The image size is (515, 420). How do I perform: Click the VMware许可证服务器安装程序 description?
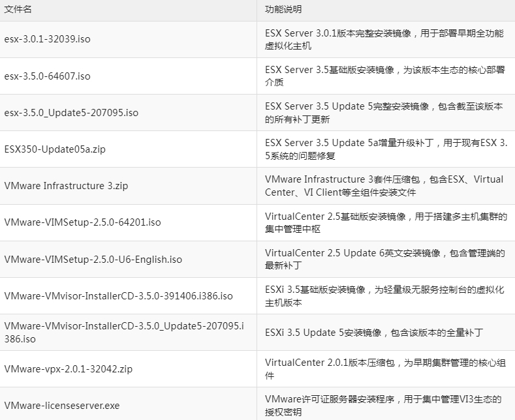(382, 406)
